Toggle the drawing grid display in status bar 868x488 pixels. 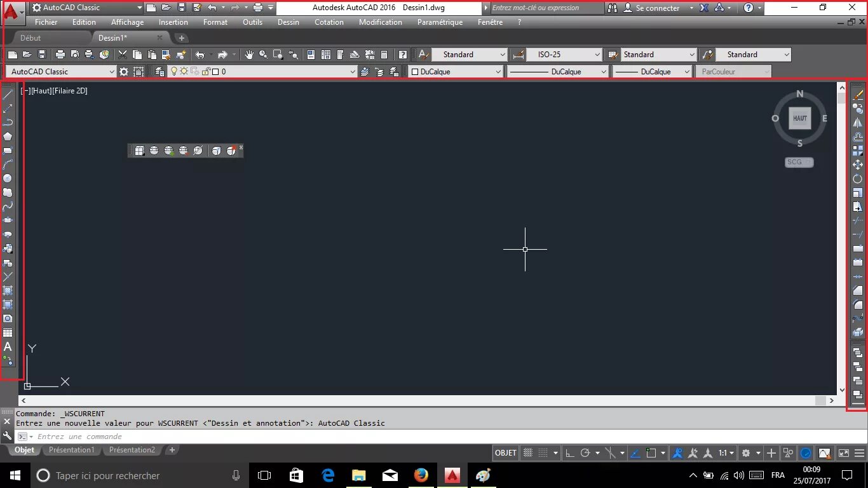pyautogui.click(x=528, y=453)
